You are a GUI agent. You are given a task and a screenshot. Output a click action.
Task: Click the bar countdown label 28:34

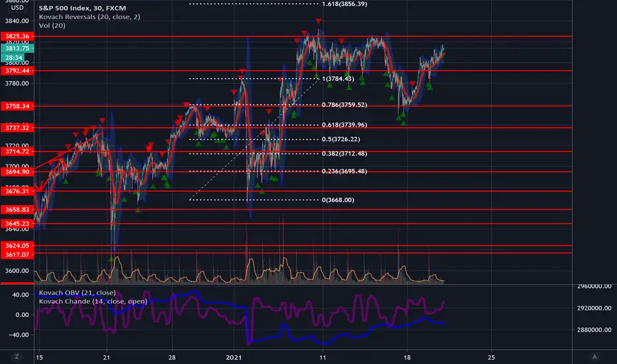click(x=14, y=58)
